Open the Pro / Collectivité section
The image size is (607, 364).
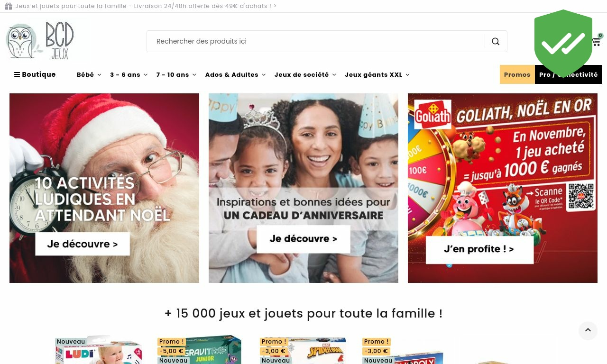(569, 74)
